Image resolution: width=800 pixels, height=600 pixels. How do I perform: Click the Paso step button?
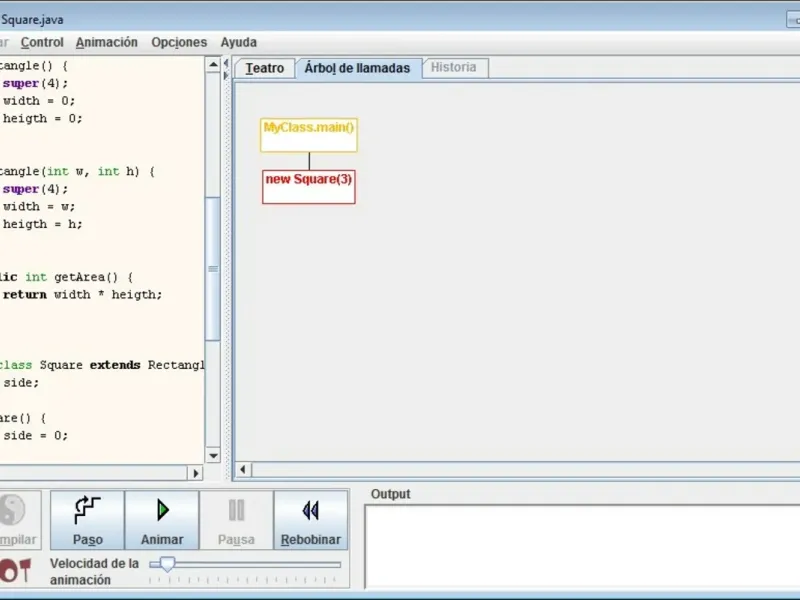click(87, 520)
